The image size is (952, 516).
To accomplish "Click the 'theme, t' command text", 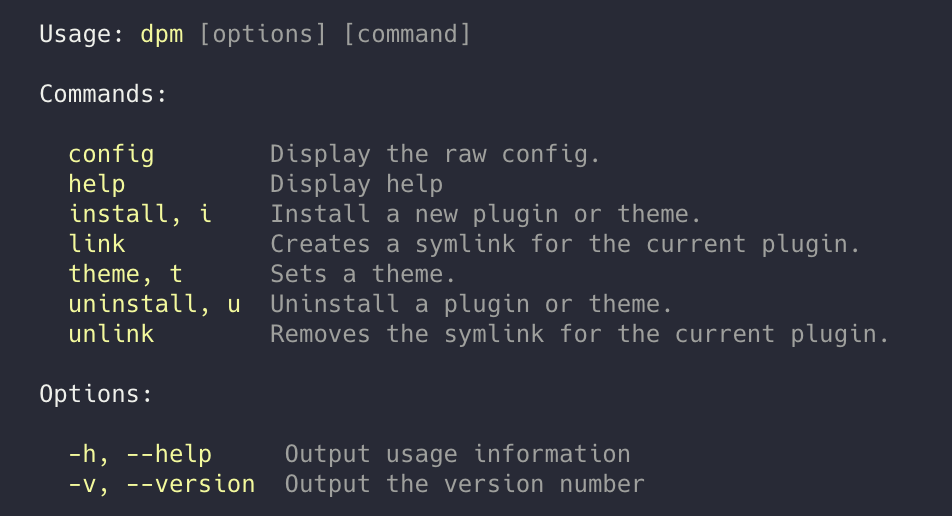I will coord(125,274).
